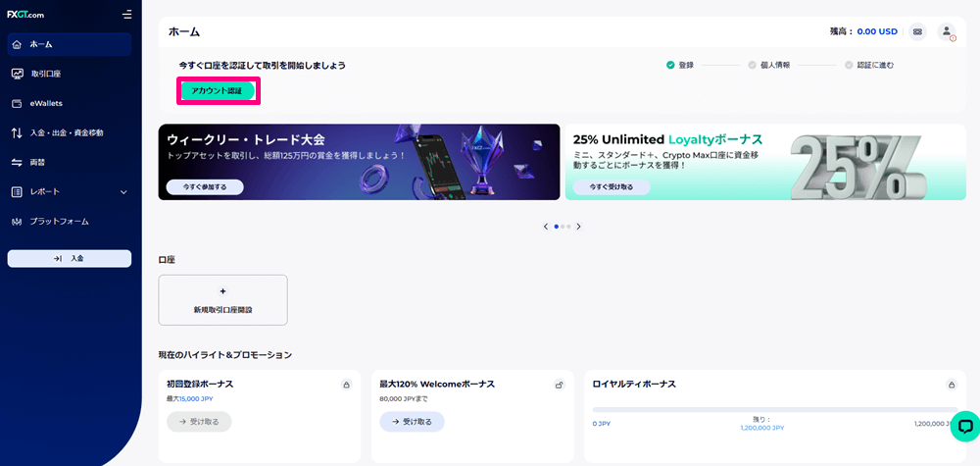The height and width of the screenshot is (466, 980).
Task: Open the user profile avatar icon
Action: point(947,31)
